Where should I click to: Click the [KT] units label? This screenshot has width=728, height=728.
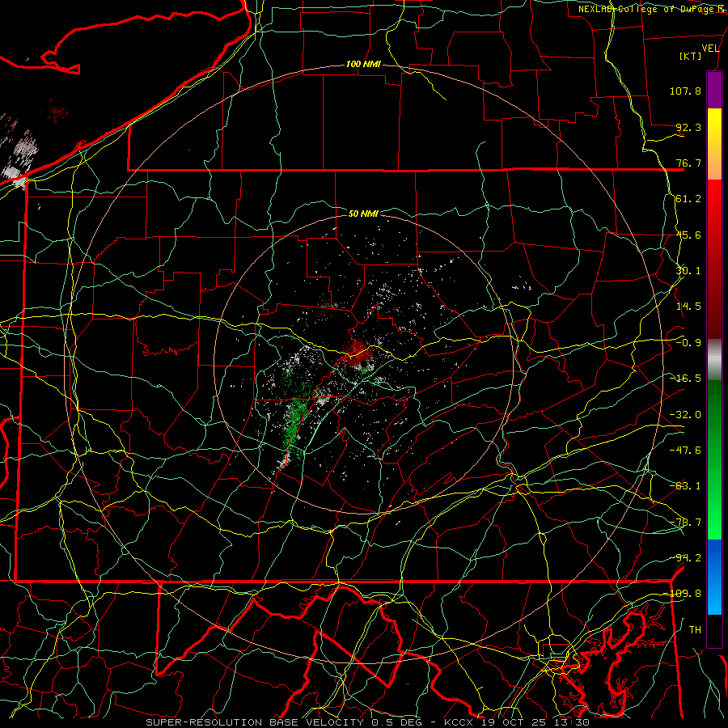click(690, 56)
